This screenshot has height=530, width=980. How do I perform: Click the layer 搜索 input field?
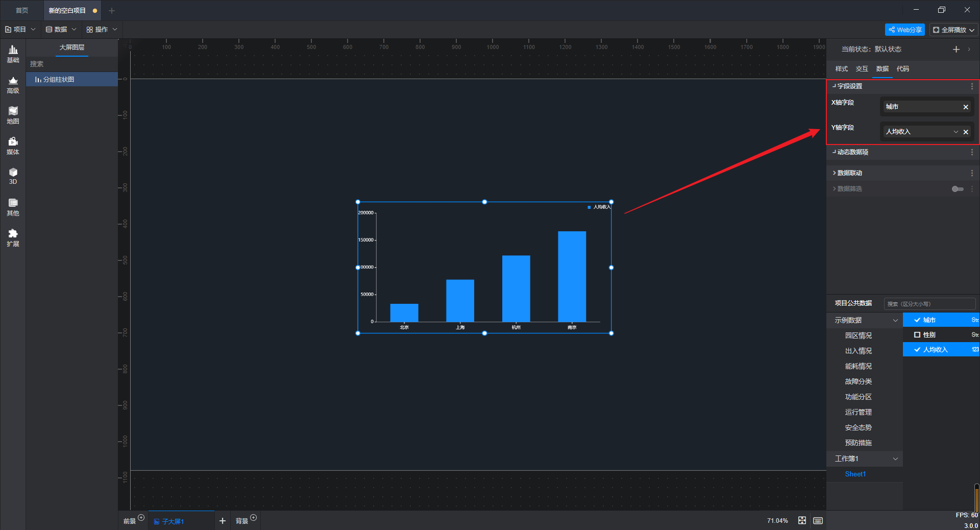pos(72,64)
